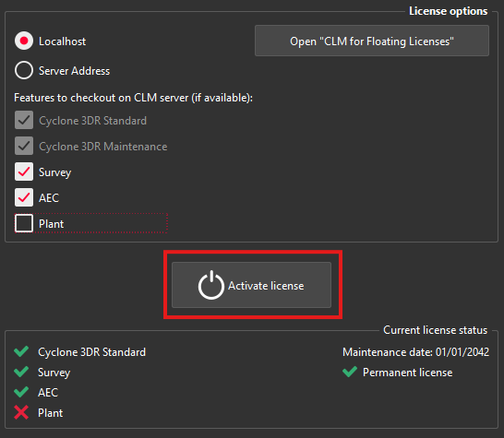Uncheck the Survey feature checkbox
The width and height of the screenshot is (504, 438).
[24, 172]
